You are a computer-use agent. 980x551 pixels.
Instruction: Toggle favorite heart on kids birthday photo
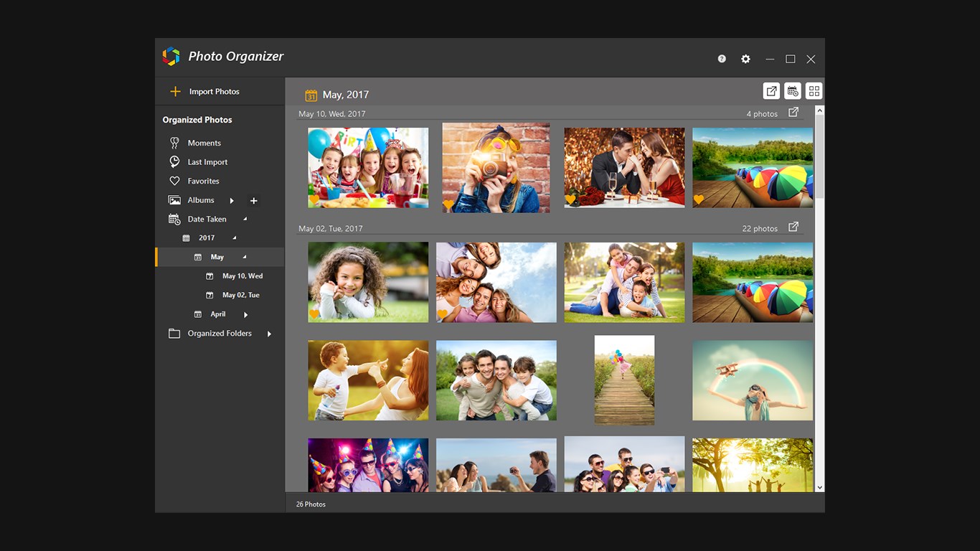pos(314,199)
